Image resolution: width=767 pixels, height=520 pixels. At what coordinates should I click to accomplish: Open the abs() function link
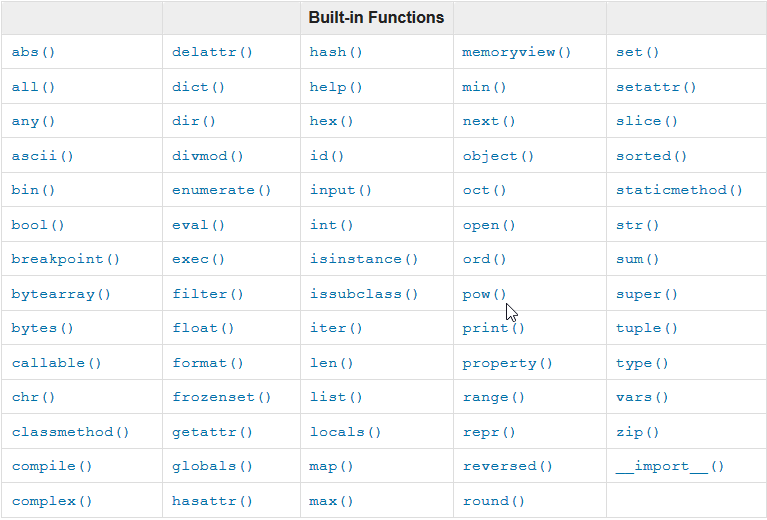tap(34, 52)
